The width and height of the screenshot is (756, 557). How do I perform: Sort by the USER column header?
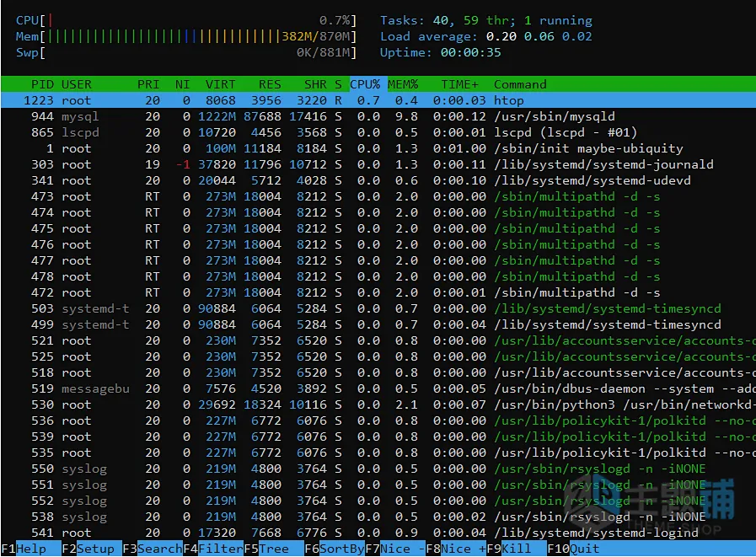pyautogui.click(x=76, y=84)
